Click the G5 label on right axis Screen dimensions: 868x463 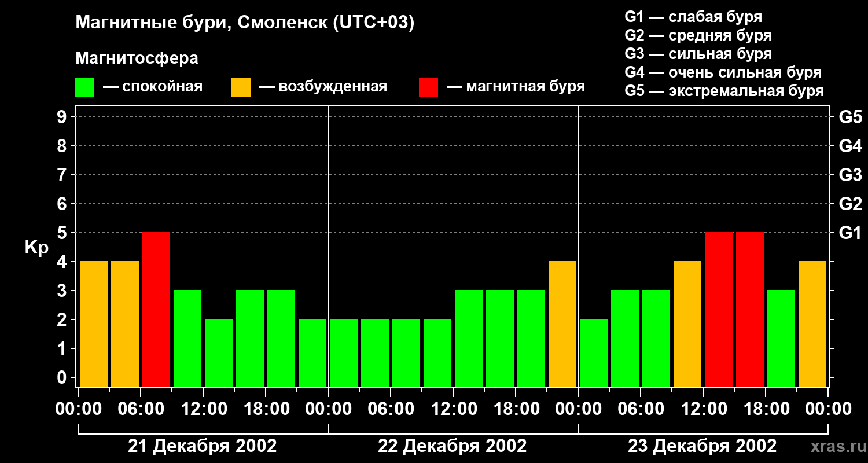[x=850, y=117]
